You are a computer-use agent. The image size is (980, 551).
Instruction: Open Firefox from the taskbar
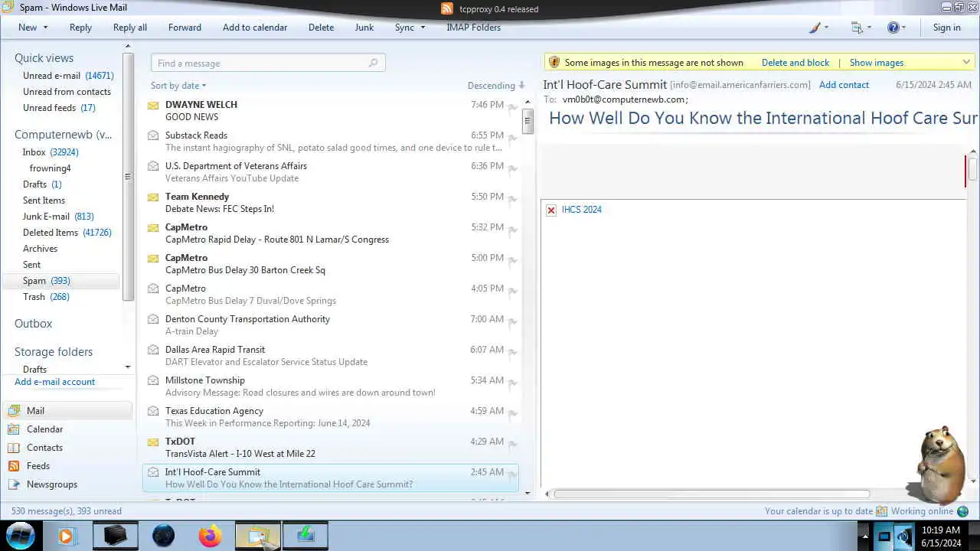[x=210, y=536]
